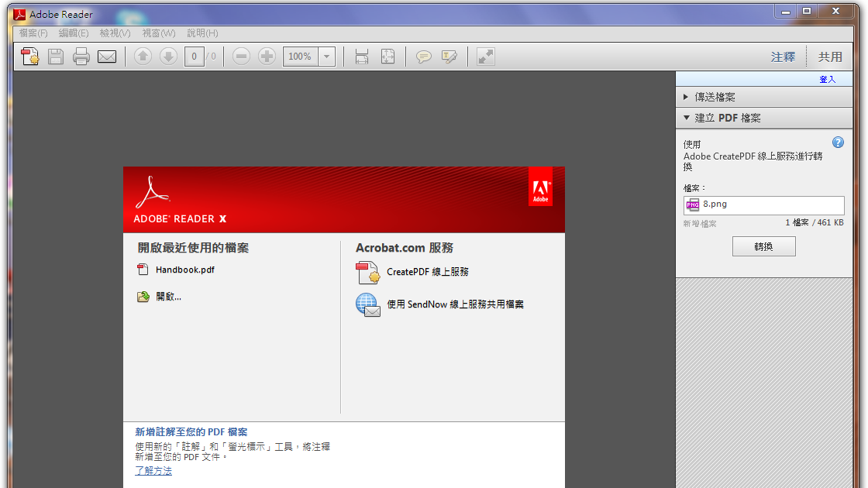Click the Save floppy disk icon
The height and width of the screenshot is (488, 868).
point(55,57)
